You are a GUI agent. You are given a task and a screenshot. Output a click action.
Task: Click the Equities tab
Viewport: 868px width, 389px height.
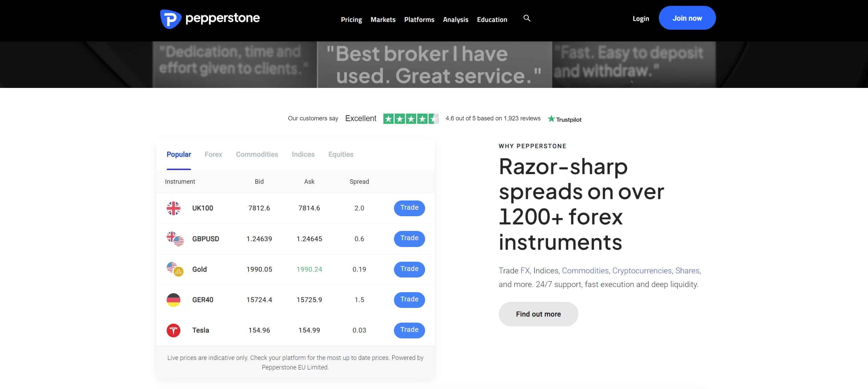point(341,154)
